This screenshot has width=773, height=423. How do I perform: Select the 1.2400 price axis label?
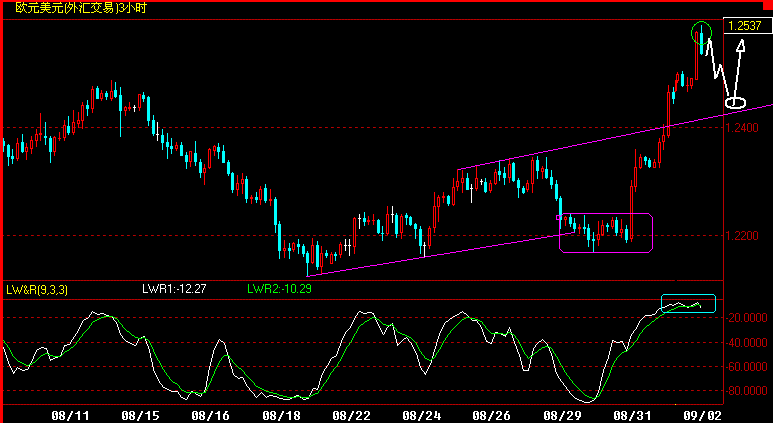click(x=741, y=128)
